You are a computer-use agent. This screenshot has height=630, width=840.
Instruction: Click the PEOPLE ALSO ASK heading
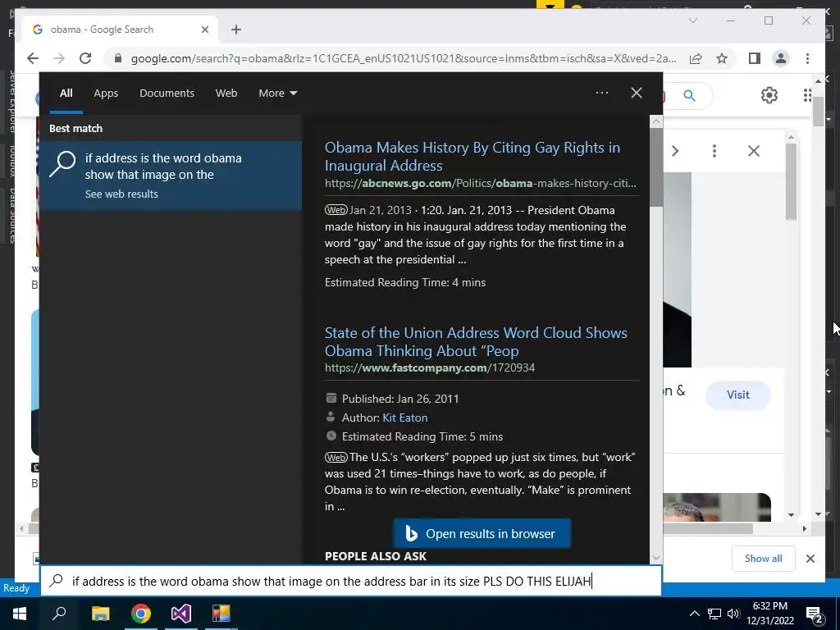[x=376, y=556]
